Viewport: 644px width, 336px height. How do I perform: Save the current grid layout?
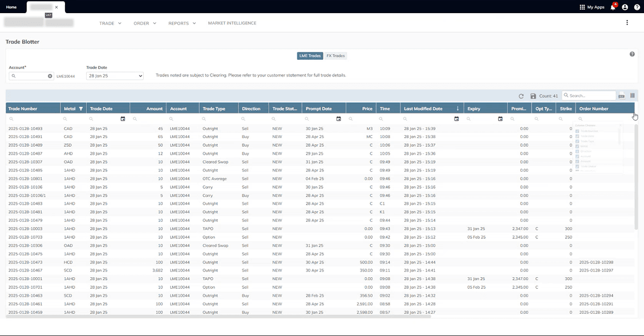(x=533, y=96)
